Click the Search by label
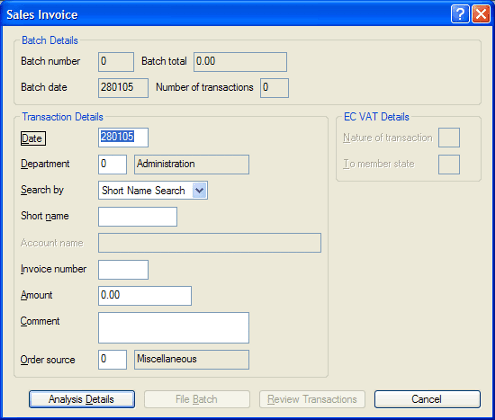Viewport: 495px width, 420px height. point(42,190)
